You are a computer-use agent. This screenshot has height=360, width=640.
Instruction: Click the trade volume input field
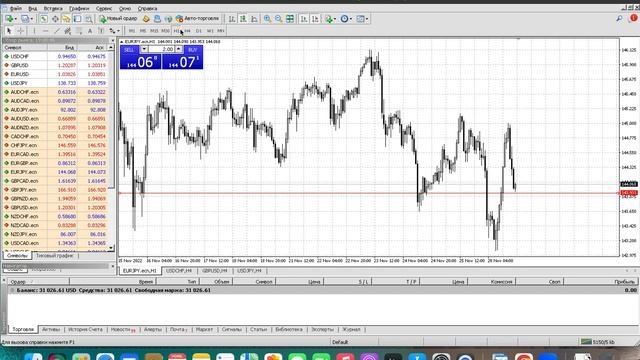point(161,49)
